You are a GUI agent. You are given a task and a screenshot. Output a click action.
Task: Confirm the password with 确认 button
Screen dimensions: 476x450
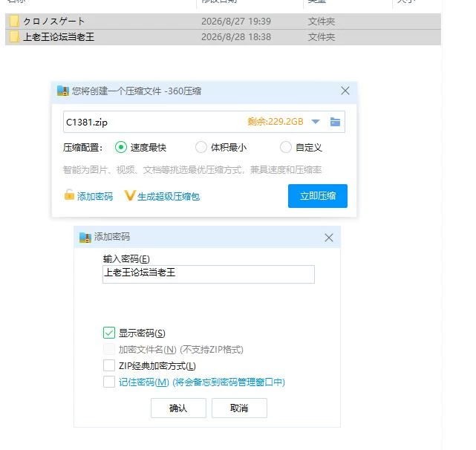pyautogui.click(x=178, y=408)
